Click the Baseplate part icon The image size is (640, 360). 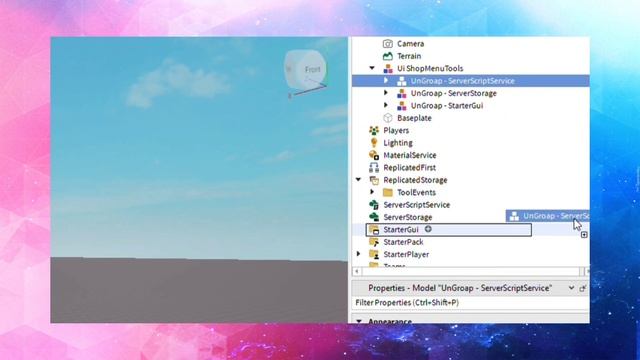click(x=387, y=118)
